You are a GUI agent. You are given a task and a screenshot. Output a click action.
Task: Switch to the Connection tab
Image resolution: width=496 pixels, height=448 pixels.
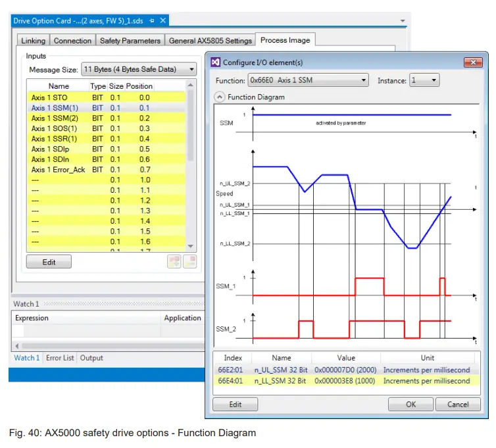(72, 41)
